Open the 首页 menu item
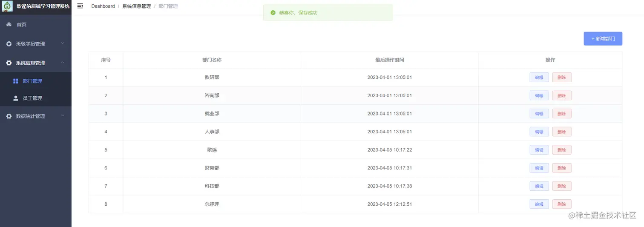This screenshot has height=227, width=644. [x=36, y=25]
